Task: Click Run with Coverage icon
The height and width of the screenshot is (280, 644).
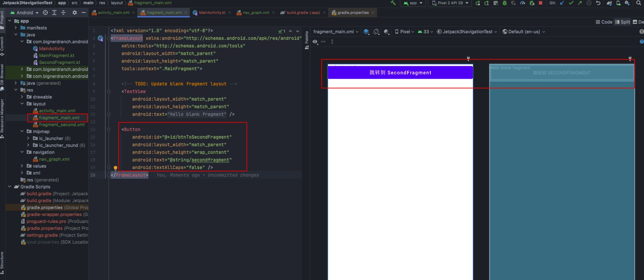Action: [x=514, y=3]
